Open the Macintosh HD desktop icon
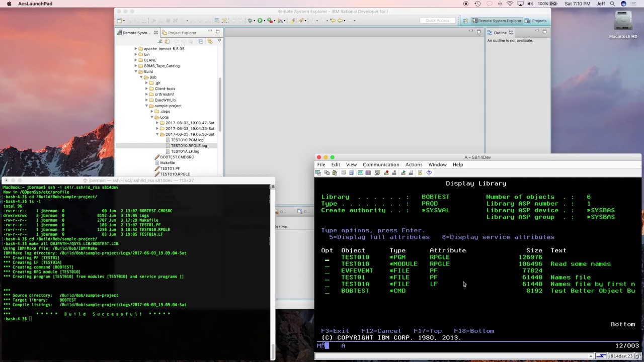Image resolution: width=644 pixels, height=362 pixels. pyautogui.click(x=623, y=25)
